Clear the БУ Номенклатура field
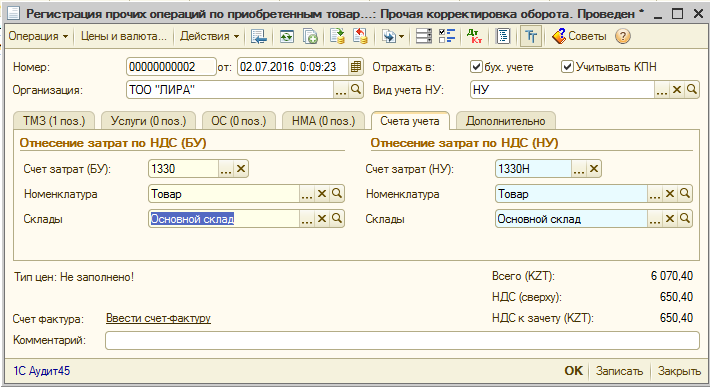 tap(321, 194)
